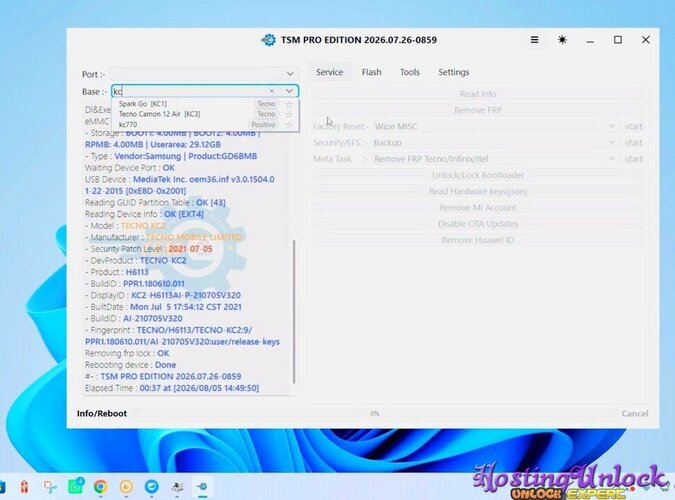The width and height of the screenshot is (675, 500).
Task: Switch to the Flash tab
Action: [372, 72]
